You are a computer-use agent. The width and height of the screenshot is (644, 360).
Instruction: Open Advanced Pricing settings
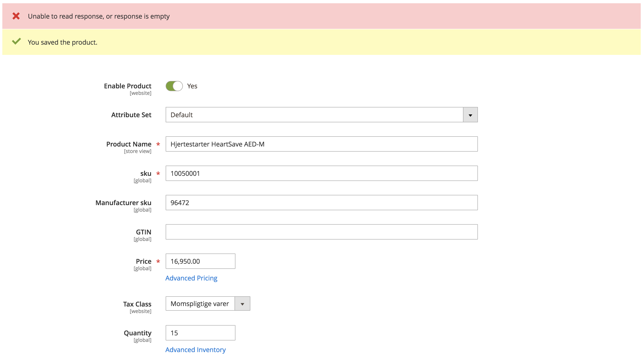pos(191,278)
